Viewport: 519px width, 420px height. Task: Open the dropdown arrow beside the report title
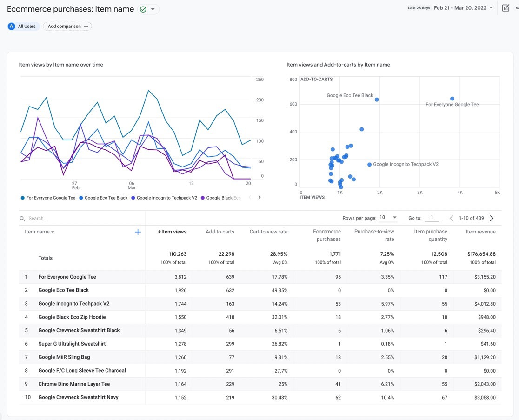click(153, 9)
